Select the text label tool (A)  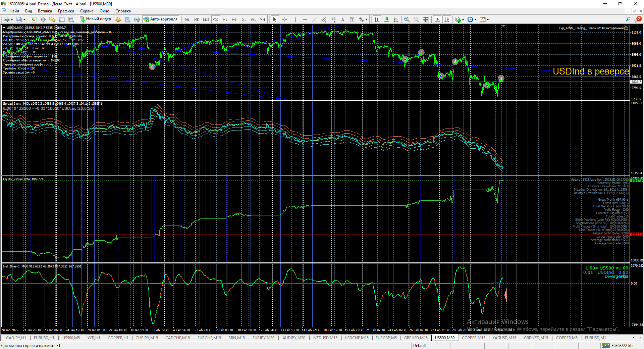coord(342,19)
